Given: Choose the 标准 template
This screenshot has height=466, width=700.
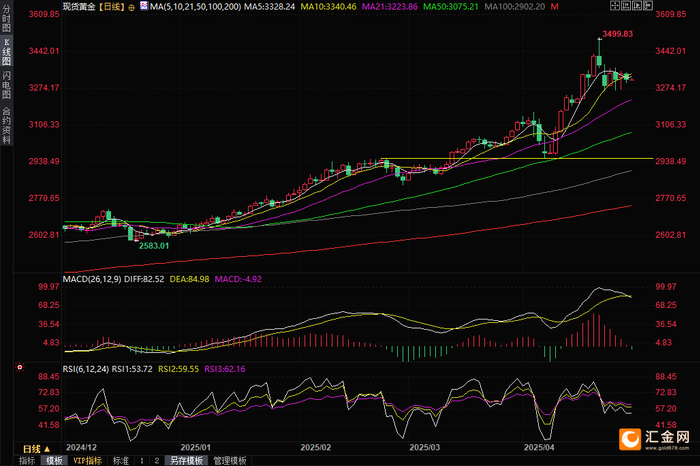Looking at the screenshot, I should [121, 461].
